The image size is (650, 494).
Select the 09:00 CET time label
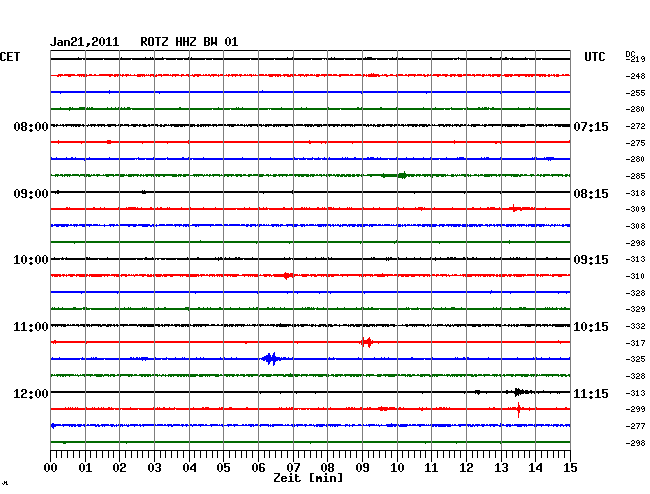pyautogui.click(x=31, y=194)
